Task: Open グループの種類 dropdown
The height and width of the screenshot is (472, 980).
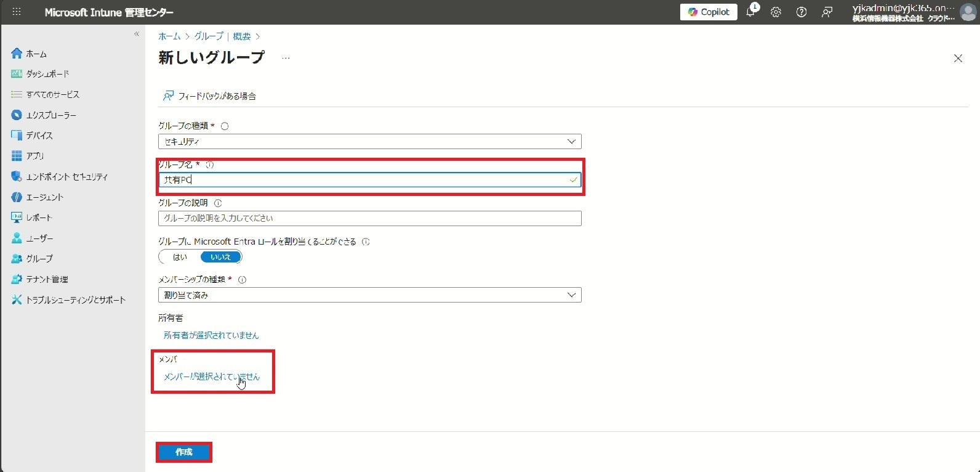Action: click(x=369, y=142)
